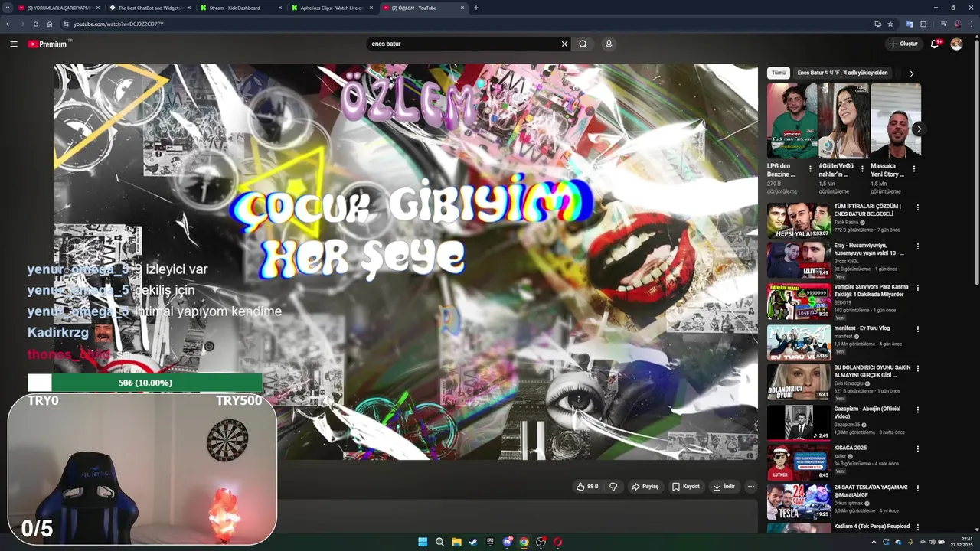Go to the YouTube Premium home logo
This screenshot has width=980, height=551.
[47, 44]
